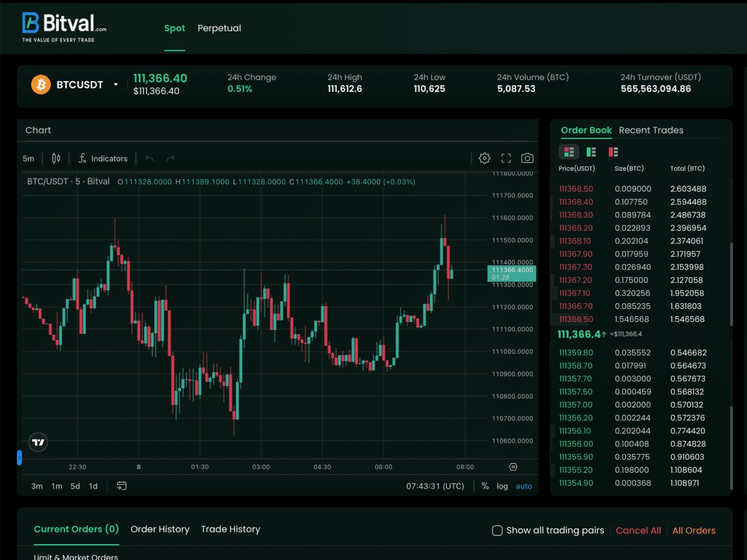Click the Price(USDT) column header
Image resolution: width=747 pixels, height=560 pixels.
(x=577, y=168)
